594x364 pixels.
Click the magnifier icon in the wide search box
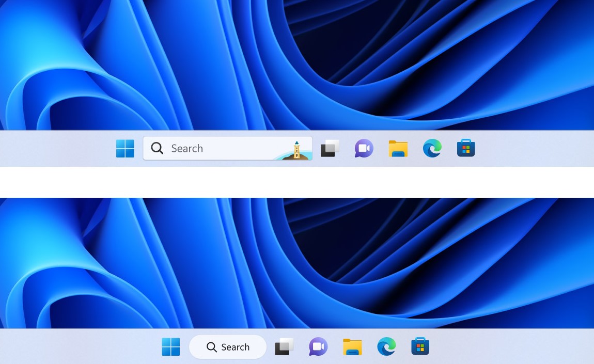157,148
